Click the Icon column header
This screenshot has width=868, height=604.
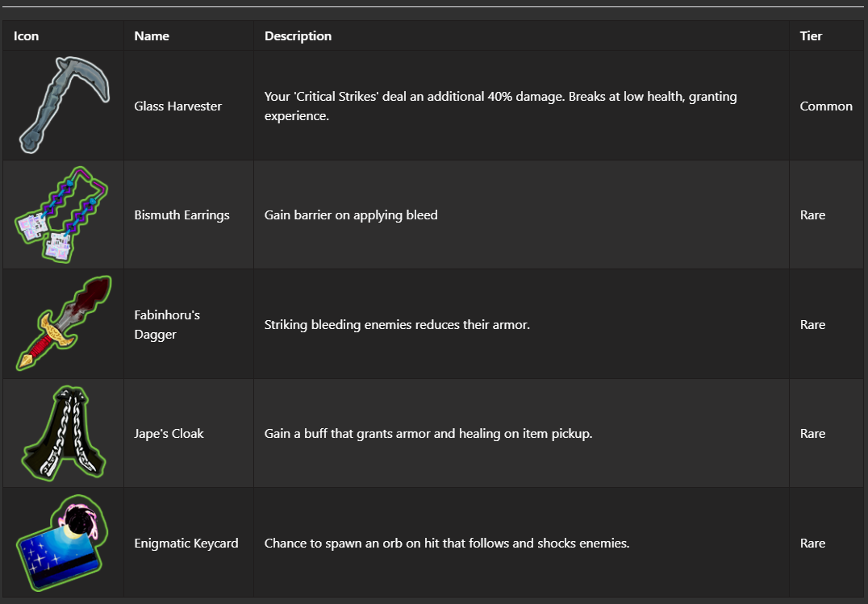pyautogui.click(x=27, y=36)
